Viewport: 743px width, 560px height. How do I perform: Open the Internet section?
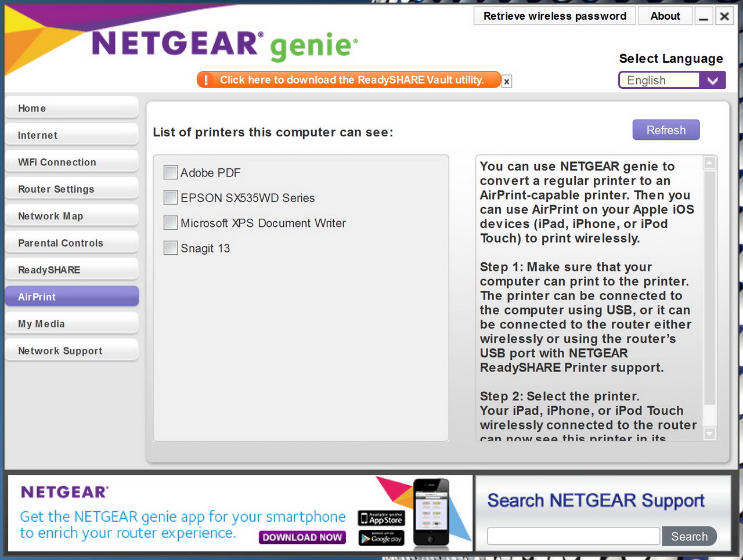click(x=72, y=135)
